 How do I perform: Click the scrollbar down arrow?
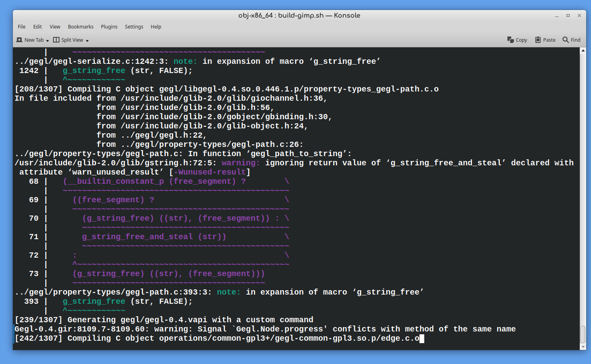[x=583, y=347]
